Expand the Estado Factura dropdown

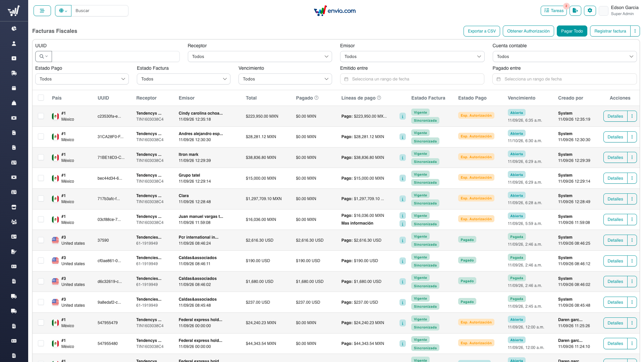[x=183, y=79]
